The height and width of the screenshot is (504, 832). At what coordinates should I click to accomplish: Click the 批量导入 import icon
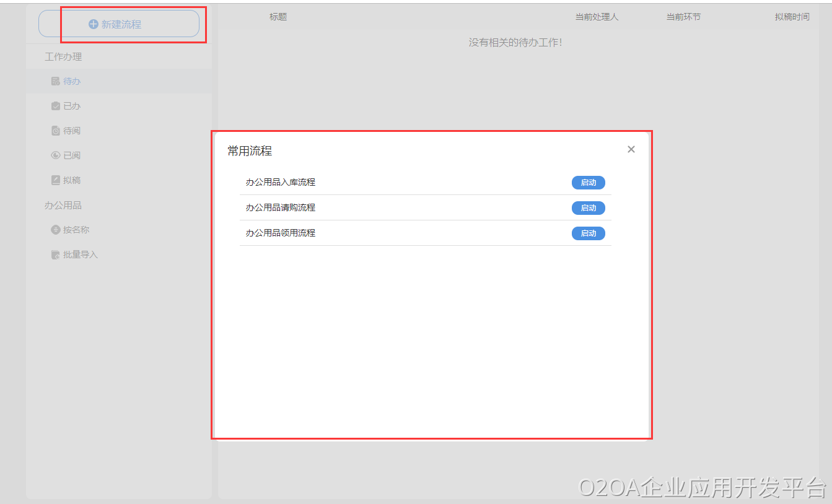55,254
